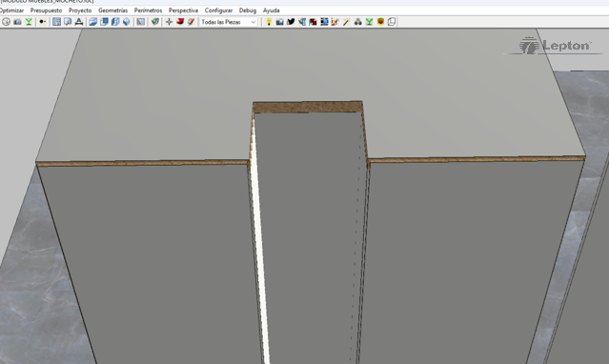Click the blue crosshair move icon

coord(169,22)
